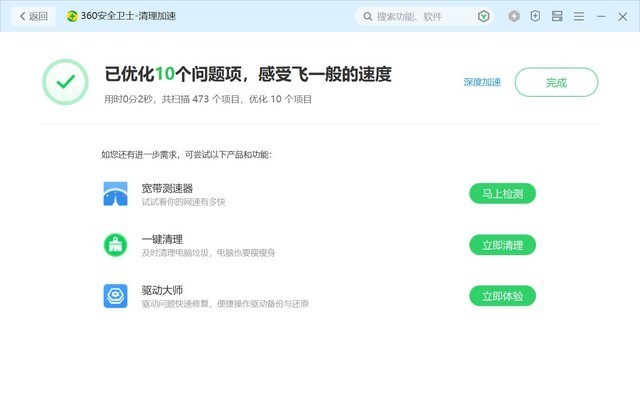The height and width of the screenshot is (403, 640).
Task: Click the 立即体验 button
Action: (502, 296)
